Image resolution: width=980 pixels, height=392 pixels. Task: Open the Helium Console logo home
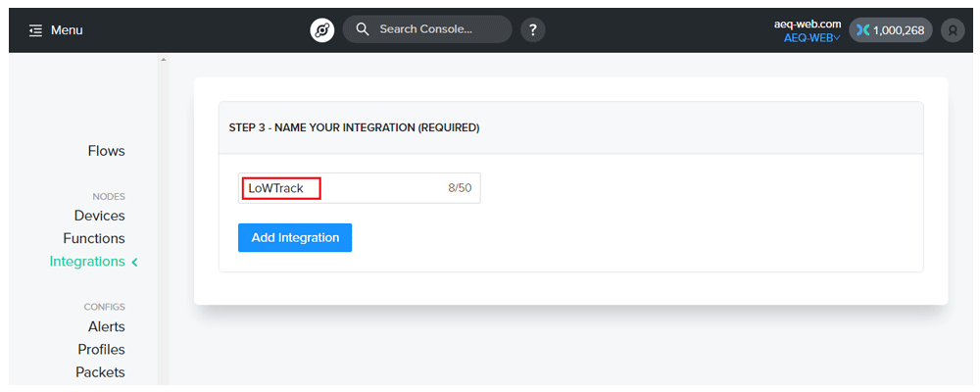tap(322, 30)
